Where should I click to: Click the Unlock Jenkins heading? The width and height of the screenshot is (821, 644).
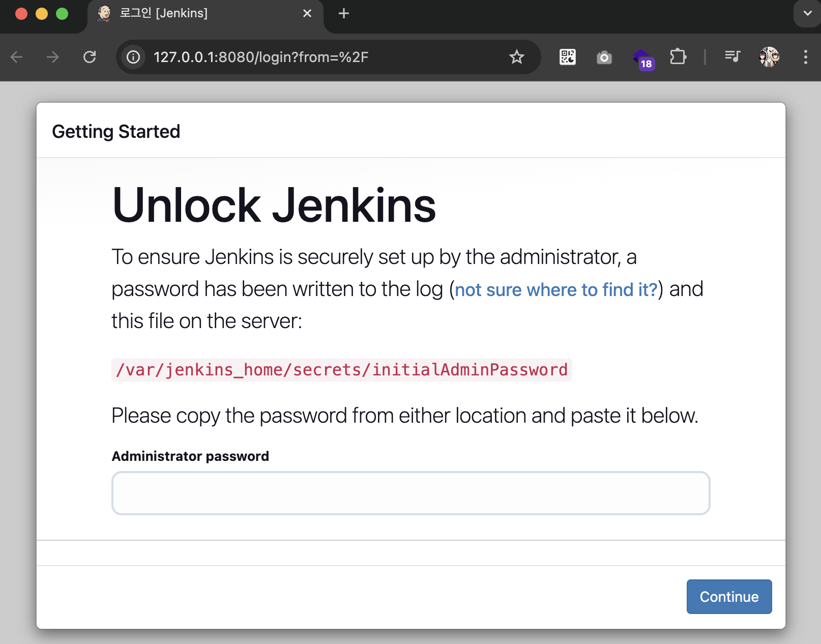[274, 204]
